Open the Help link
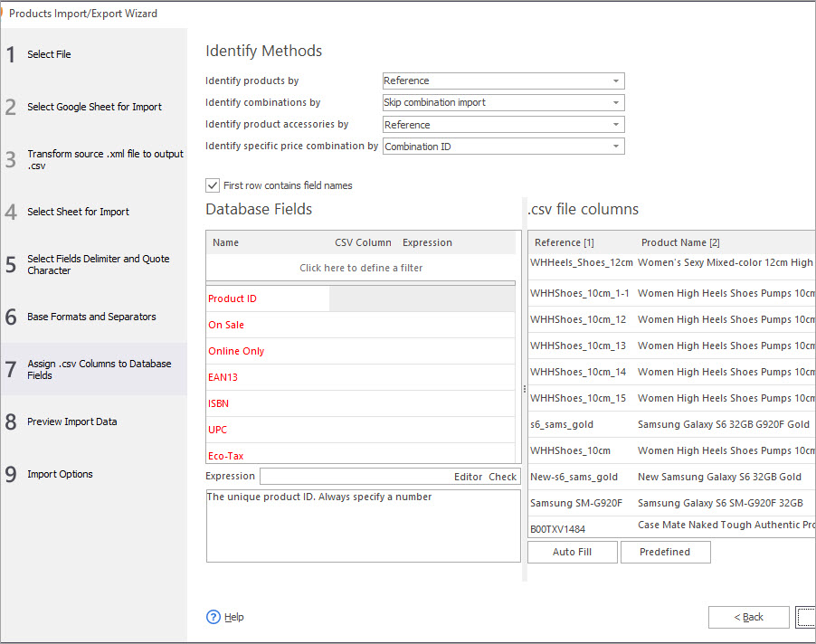Screen dimensions: 816x644 point(234,617)
